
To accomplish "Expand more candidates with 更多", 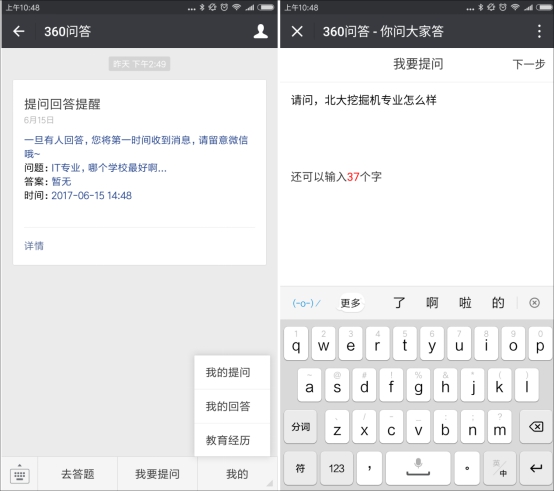I will [x=350, y=303].
